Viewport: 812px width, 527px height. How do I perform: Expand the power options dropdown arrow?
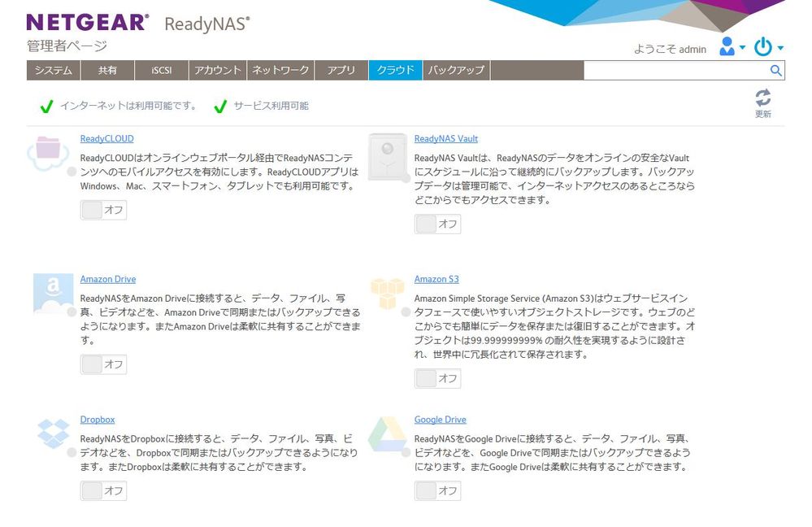click(779, 48)
